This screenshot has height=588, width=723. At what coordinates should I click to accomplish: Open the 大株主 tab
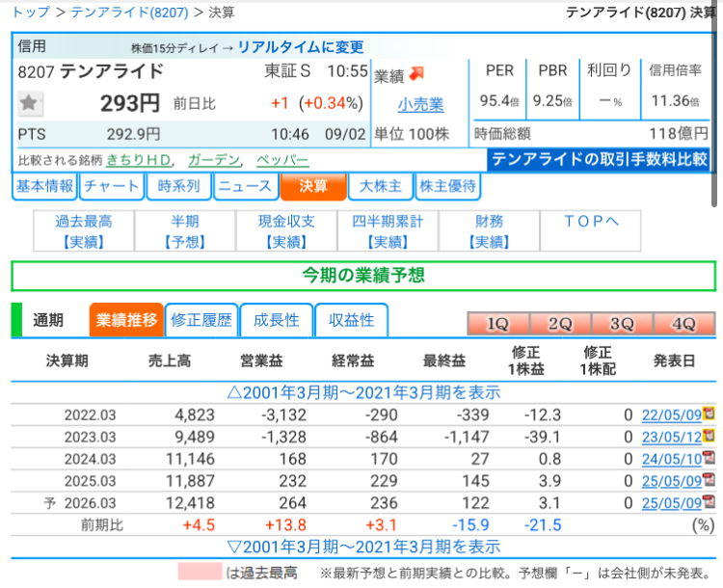pos(381,186)
